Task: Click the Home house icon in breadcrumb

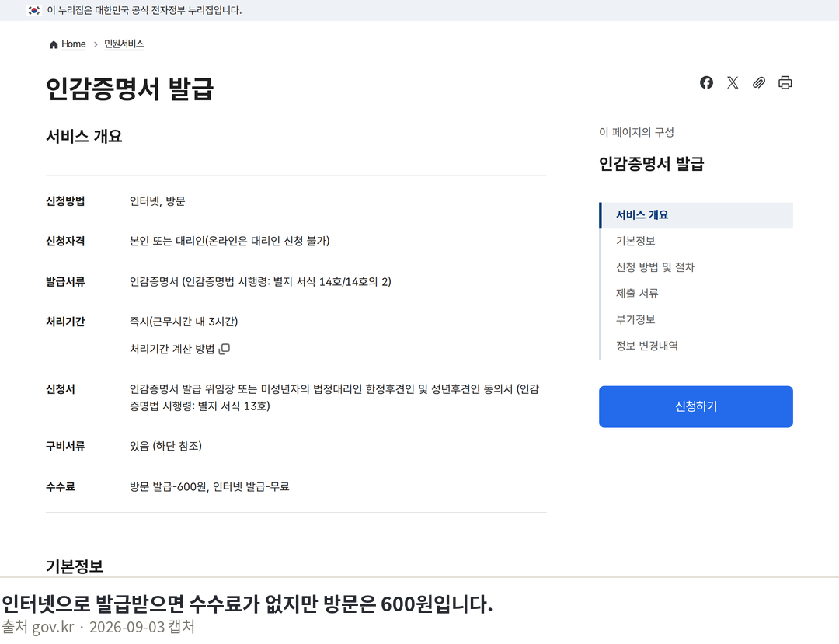Action: 54,44
